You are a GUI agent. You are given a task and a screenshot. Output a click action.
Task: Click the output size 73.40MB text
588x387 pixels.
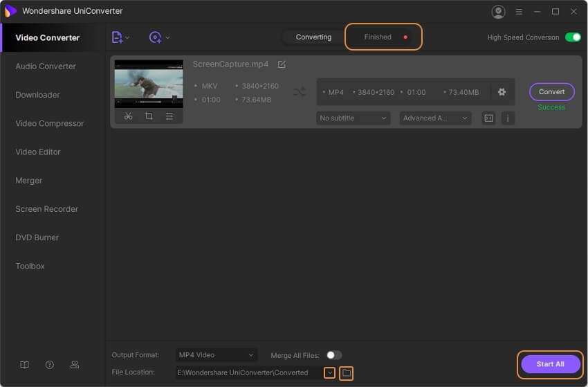(463, 92)
